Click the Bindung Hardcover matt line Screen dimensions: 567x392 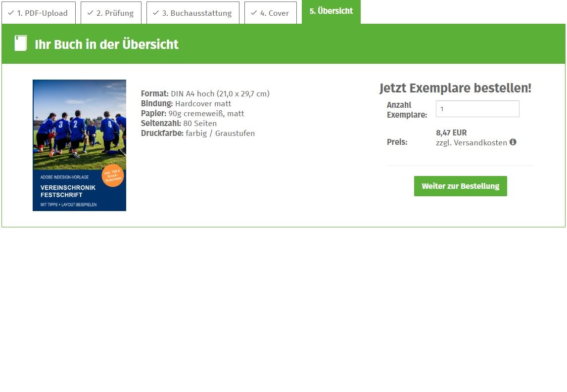tap(186, 104)
